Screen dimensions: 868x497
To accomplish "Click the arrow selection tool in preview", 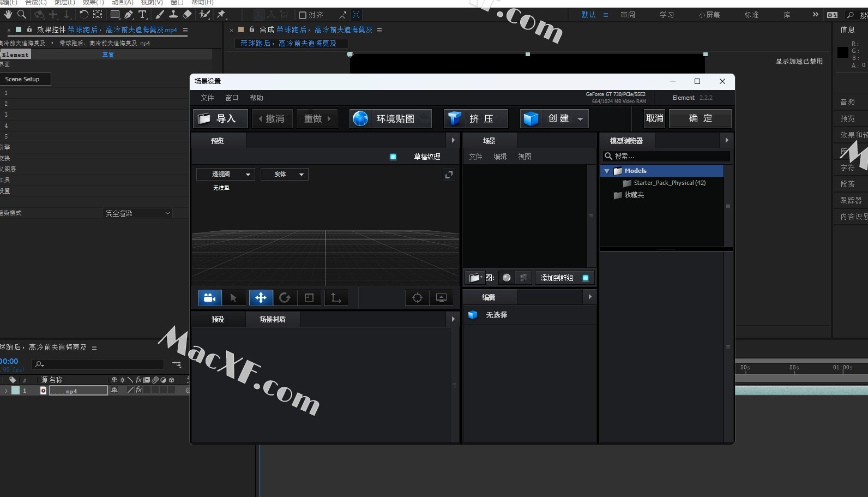I will coord(233,298).
